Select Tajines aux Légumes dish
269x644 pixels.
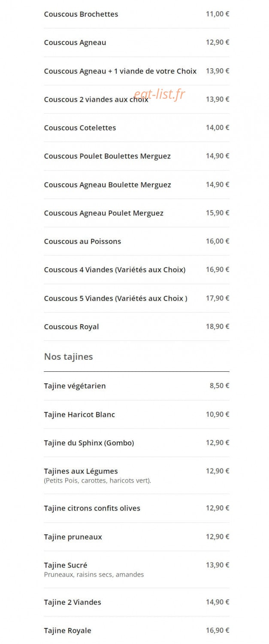point(136,475)
